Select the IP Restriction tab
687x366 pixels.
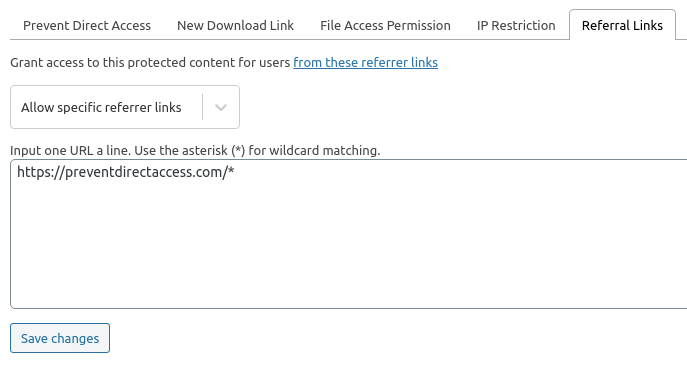click(x=516, y=25)
